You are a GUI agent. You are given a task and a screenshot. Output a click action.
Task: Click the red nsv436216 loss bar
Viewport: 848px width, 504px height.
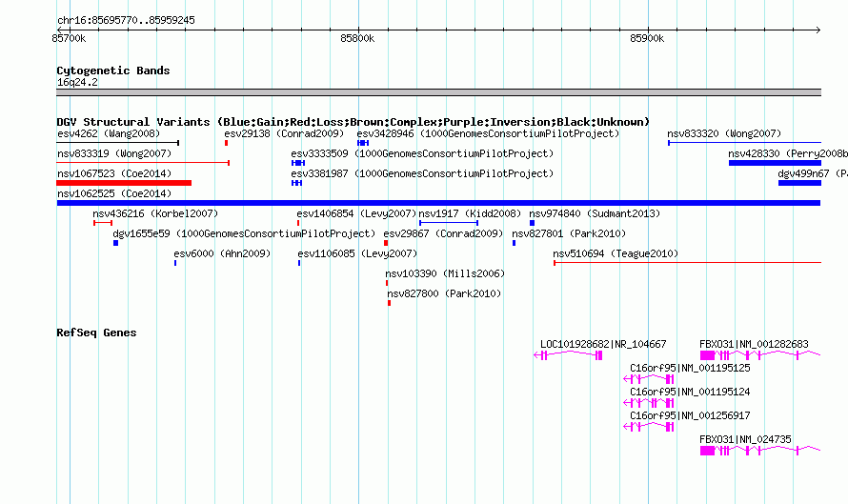point(103,223)
